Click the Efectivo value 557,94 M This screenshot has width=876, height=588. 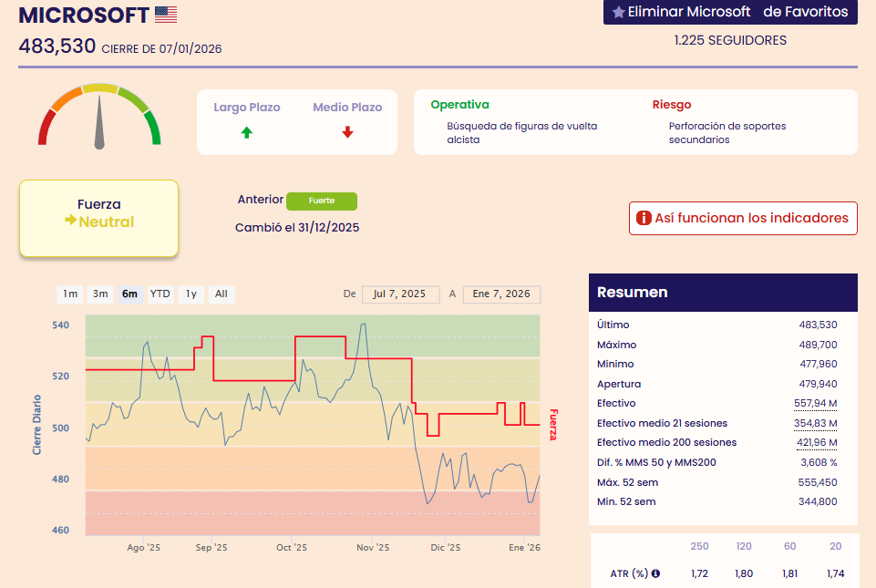click(815, 403)
